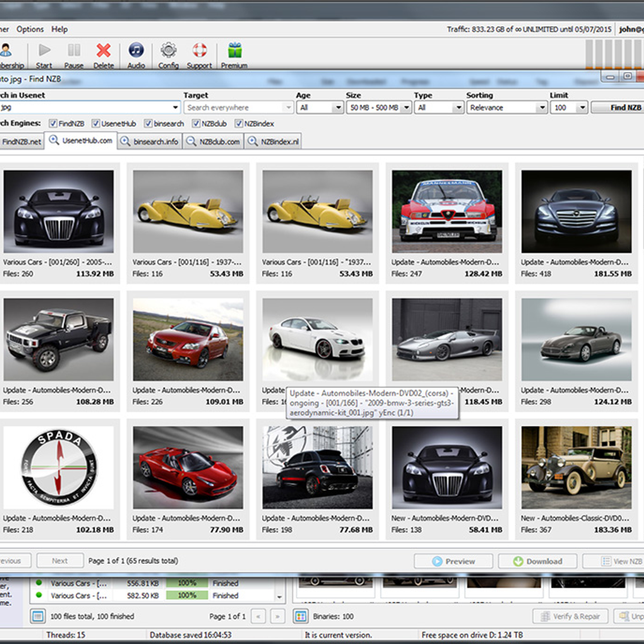Open the Options menu
This screenshot has height=644, width=644.
coord(30,29)
